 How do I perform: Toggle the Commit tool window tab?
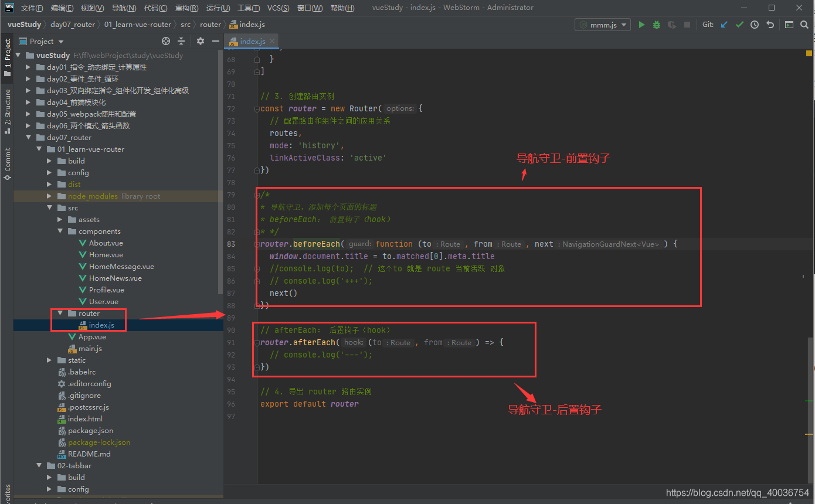click(x=7, y=163)
